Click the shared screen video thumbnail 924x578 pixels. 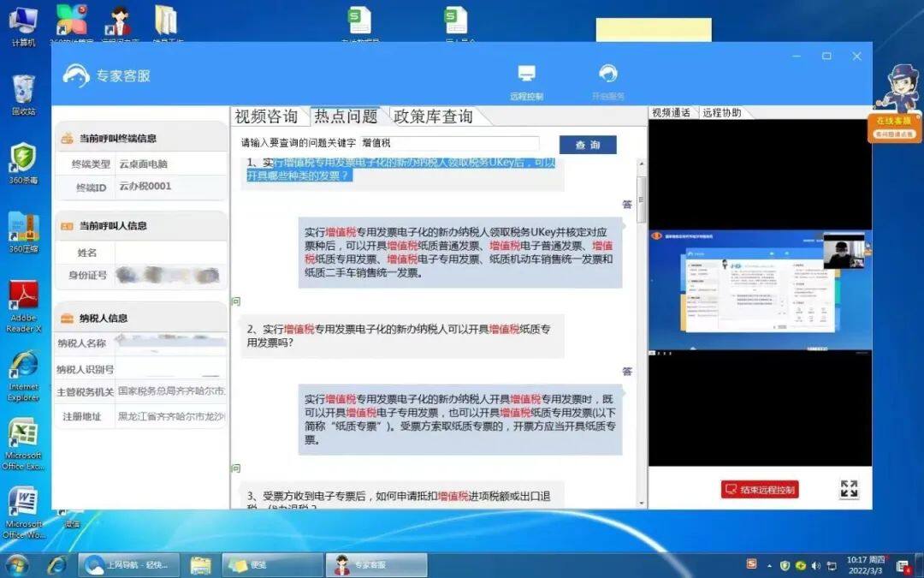(760, 289)
